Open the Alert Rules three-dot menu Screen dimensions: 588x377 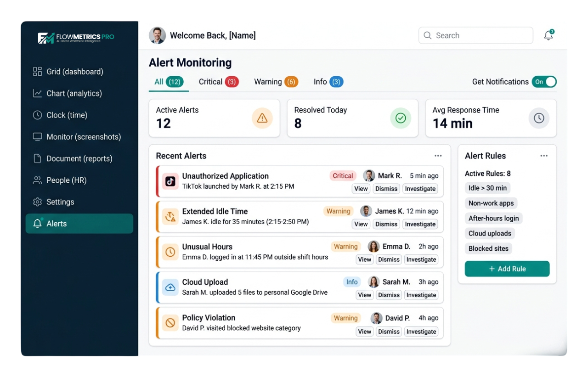[x=544, y=156]
